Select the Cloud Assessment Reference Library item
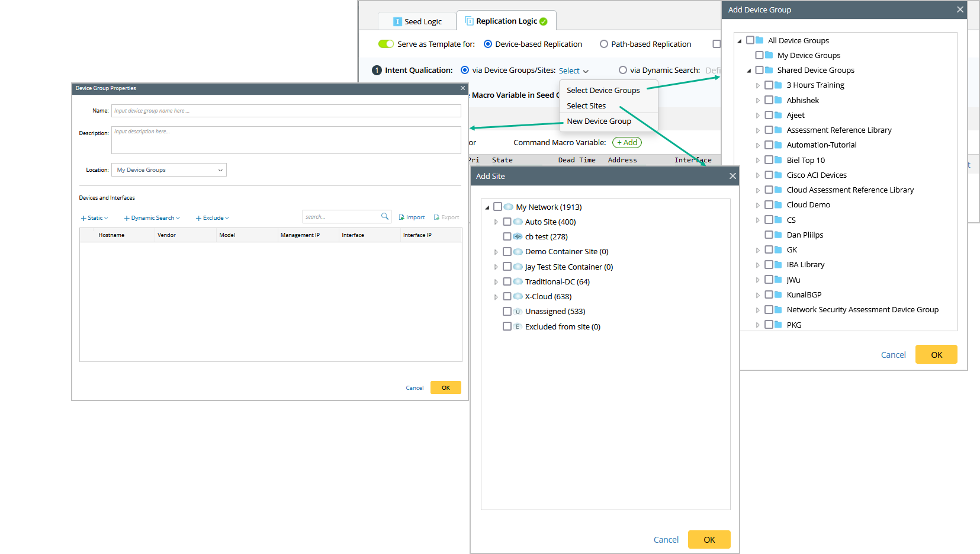Image resolution: width=980 pixels, height=554 pixels. tap(850, 190)
